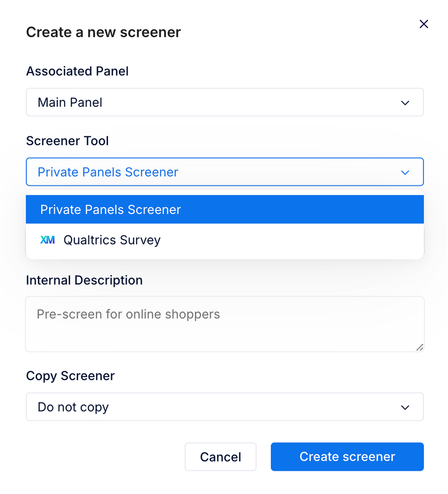The image size is (448, 494).
Task: Click the Cancel button
Action: click(221, 457)
